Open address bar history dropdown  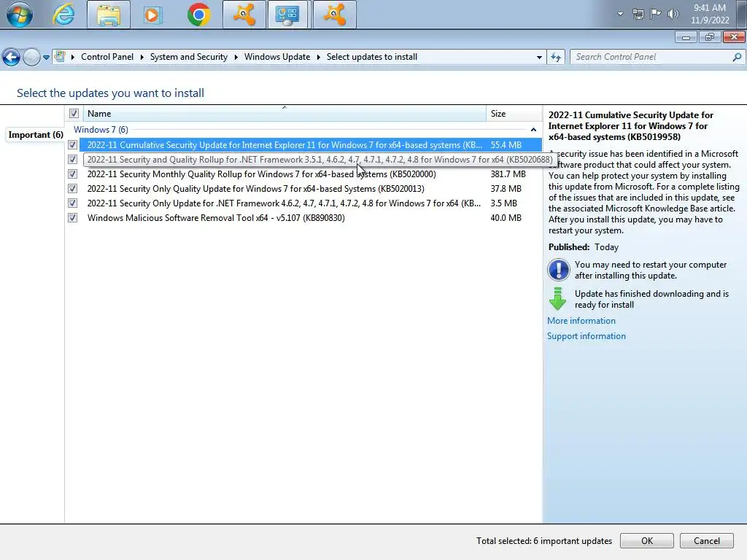coord(539,57)
